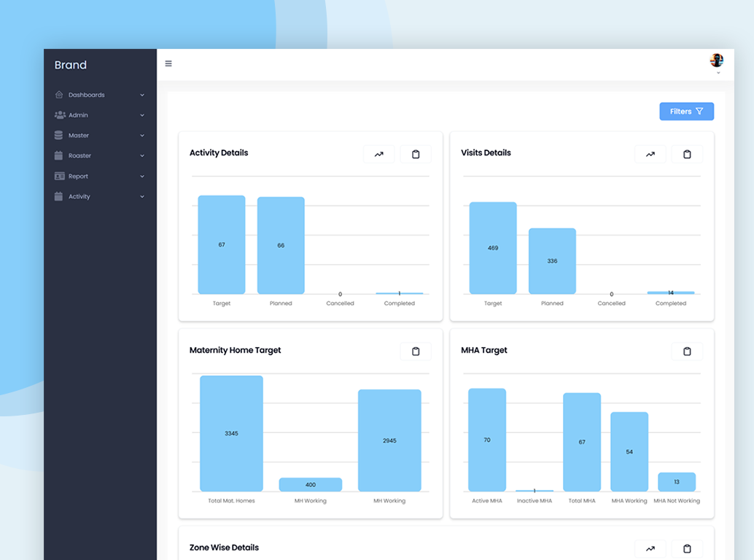The image size is (754, 560).
Task: Click Visits Details Planned bar 336
Action: (552, 261)
